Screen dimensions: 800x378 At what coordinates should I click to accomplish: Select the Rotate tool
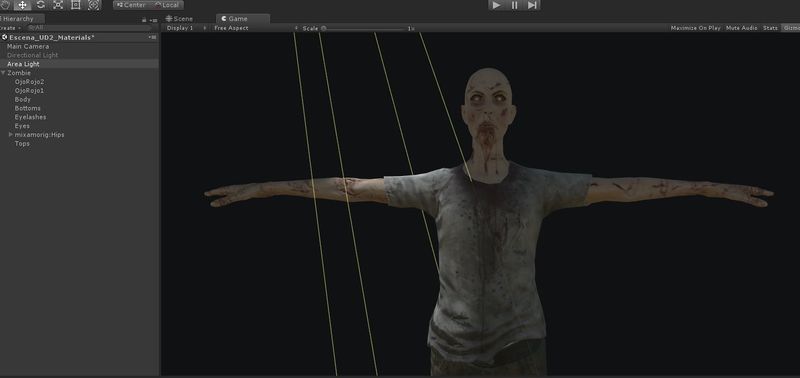click(x=40, y=5)
